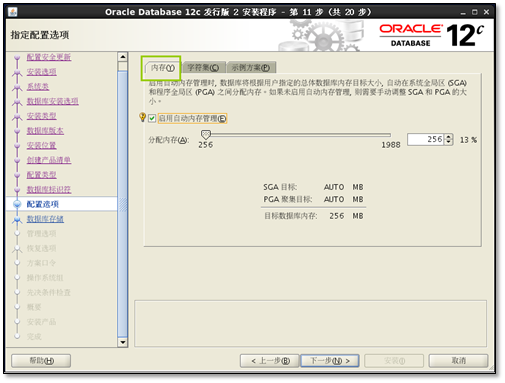Viewport: 505px width, 383px height.
Task: Open the 配置类型 step link
Action: point(41,175)
